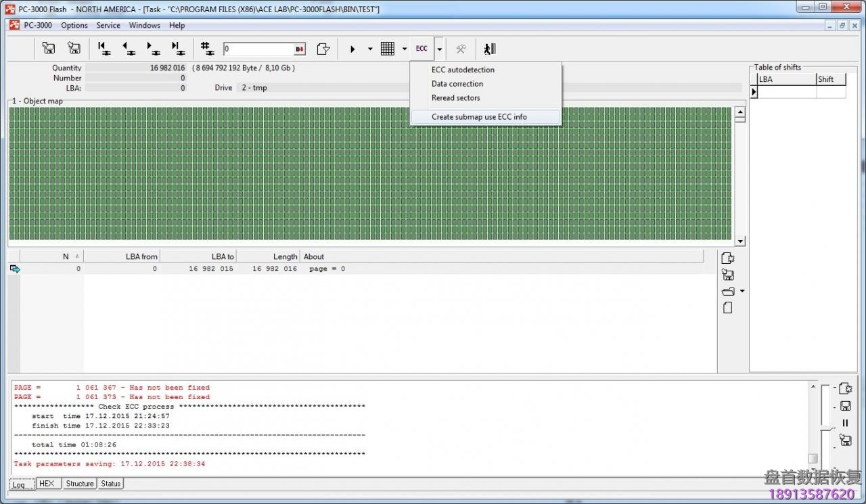The width and height of the screenshot is (866, 504).
Task: Open dropdown arrow next to grid icon
Action: coord(405,49)
